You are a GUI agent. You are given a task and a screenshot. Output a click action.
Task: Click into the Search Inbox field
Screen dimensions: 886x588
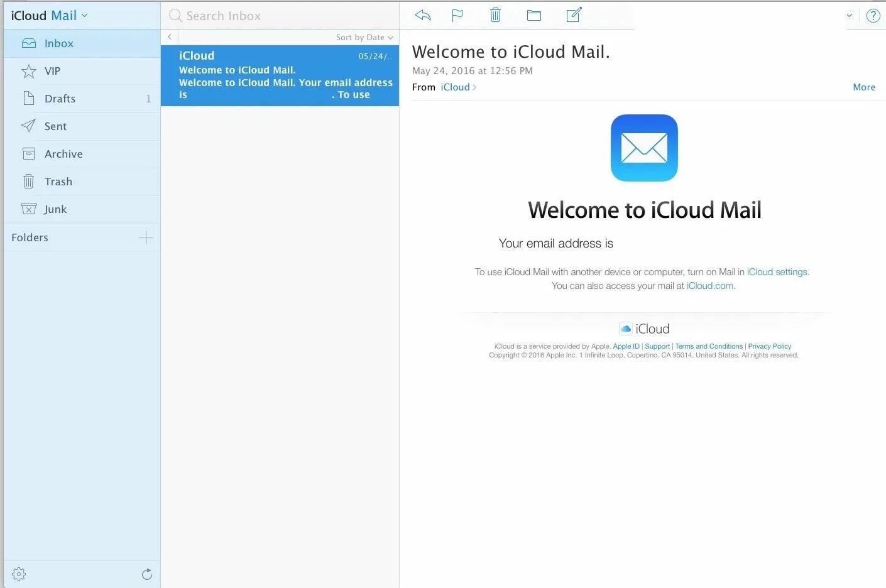click(280, 16)
